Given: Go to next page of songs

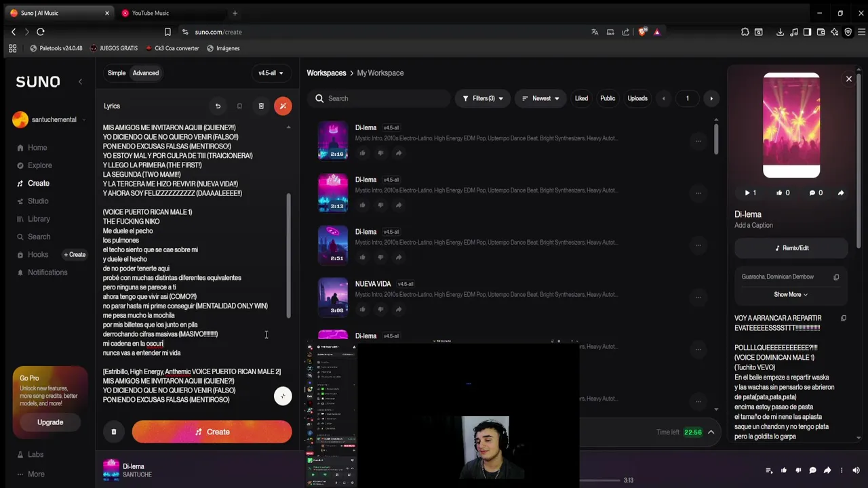Looking at the screenshot, I should click(x=711, y=98).
